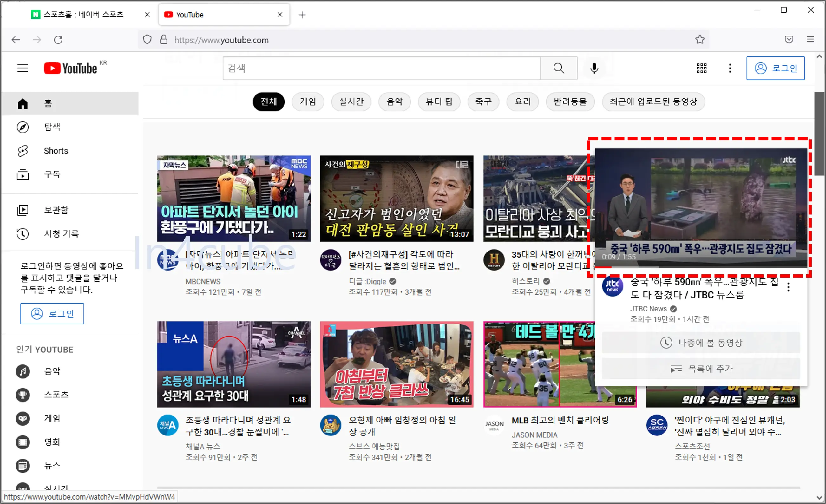Select 최근에 업로드된 동영상 chip
The width and height of the screenshot is (826, 504).
pyautogui.click(x=653, y=101)
